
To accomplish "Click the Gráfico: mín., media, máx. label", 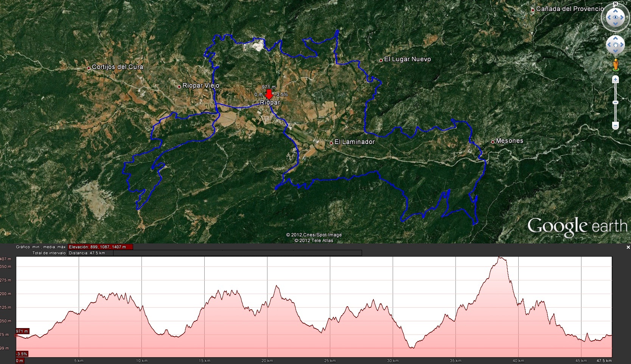I will coord(41,247).
